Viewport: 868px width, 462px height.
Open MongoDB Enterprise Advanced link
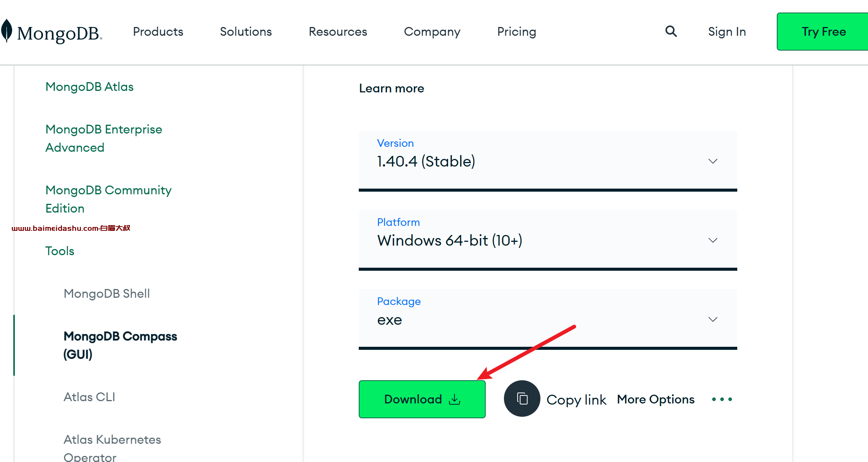pyautogui.click(x=104, y=138)
